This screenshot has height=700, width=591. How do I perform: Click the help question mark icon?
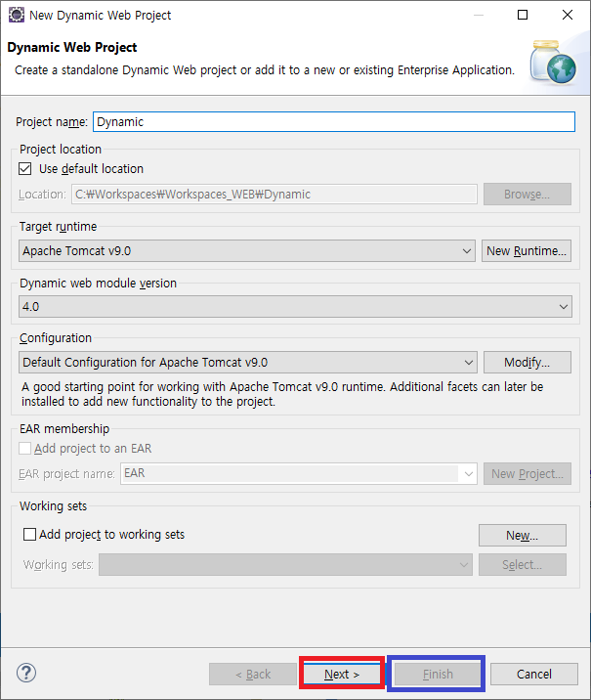click(26, 673)
